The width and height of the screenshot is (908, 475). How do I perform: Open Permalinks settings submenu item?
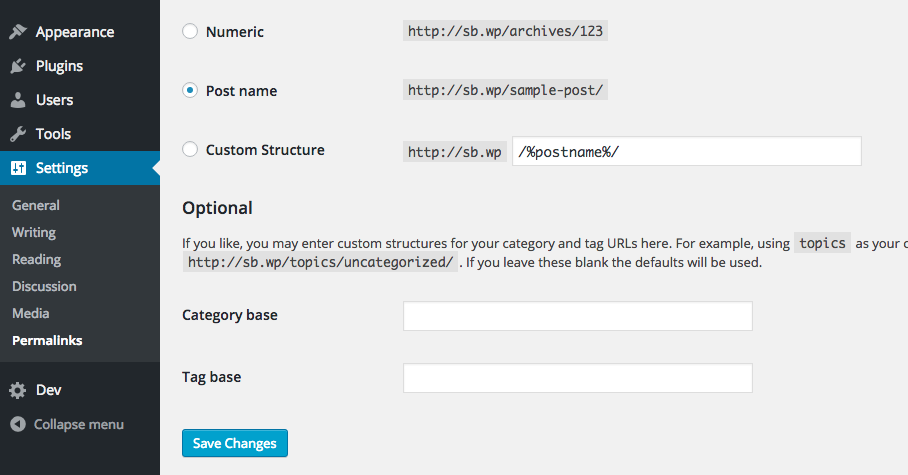[47, 341]
